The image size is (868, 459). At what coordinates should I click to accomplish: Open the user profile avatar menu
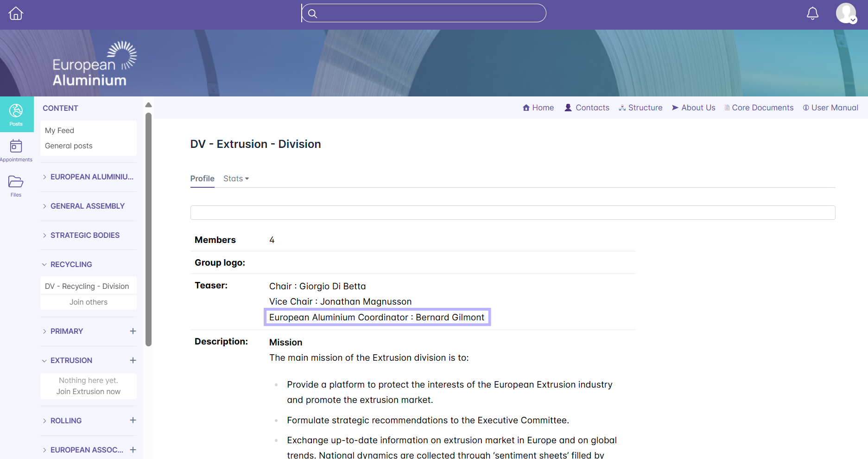point(846,13)
